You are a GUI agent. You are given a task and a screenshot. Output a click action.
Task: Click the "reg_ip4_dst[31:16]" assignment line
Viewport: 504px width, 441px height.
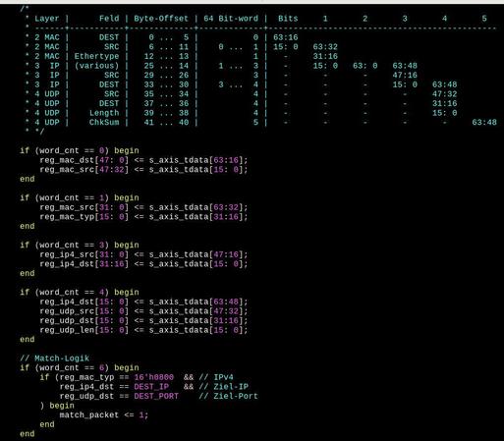[x=143, y=264]
